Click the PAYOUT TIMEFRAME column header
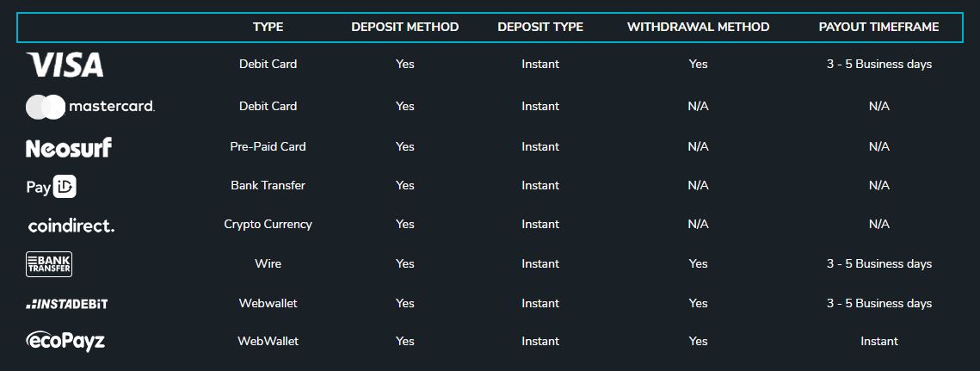The width and height of the screenshot is (980, 371). (x=878, y=27)
